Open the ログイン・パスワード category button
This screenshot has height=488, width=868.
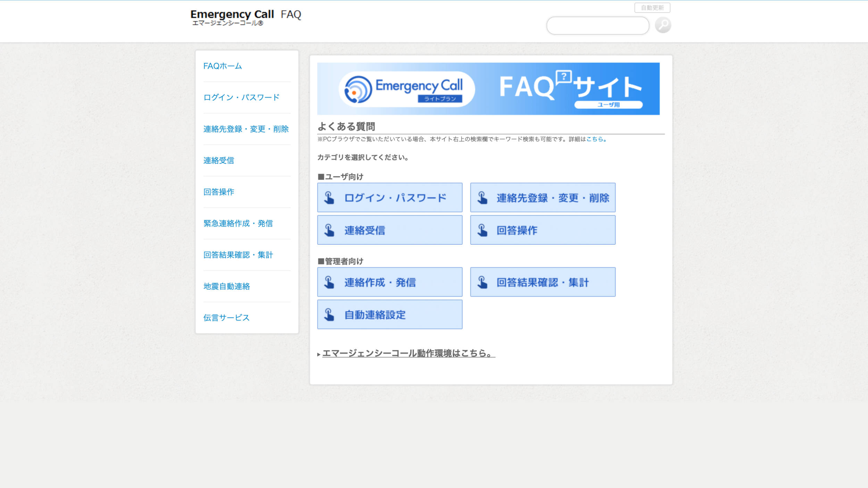(390, 197)
